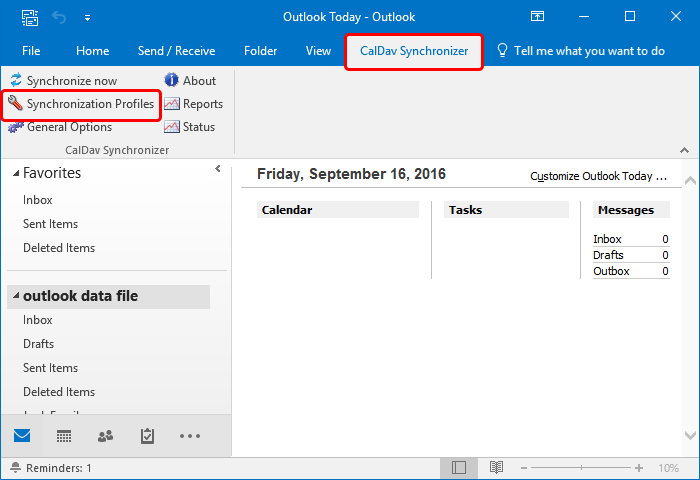Viewport: 700px width, 480px height.
Task: Open the File menu
Action: pyautogui.click(x=31, y=51)
